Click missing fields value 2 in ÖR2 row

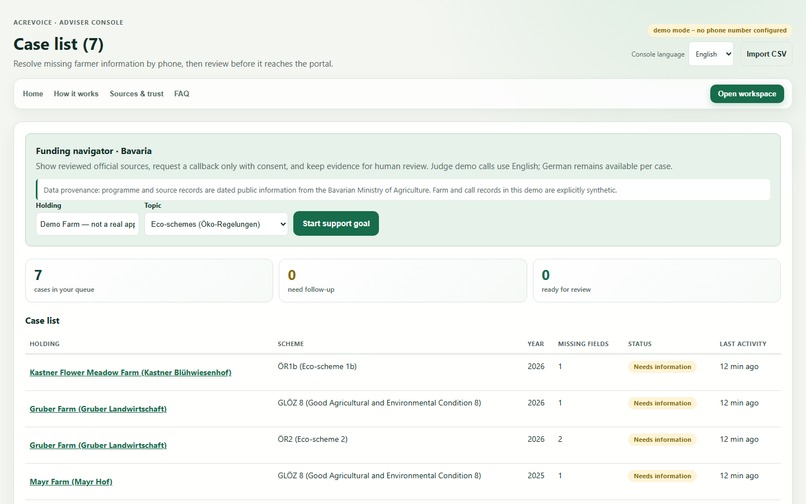tap(560, 439)
